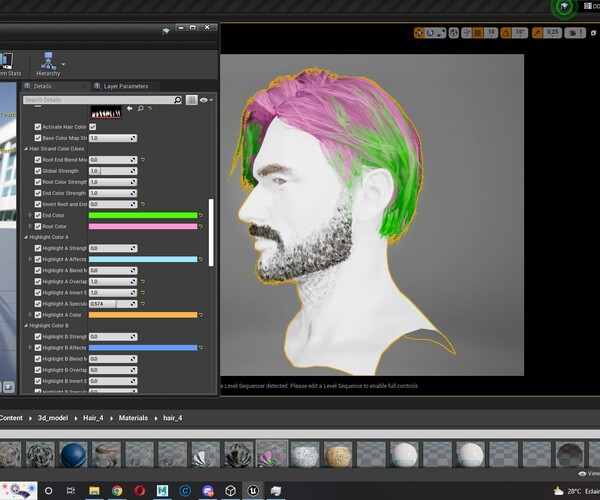The width and height of the screenshot is (600, 500).
Task: Click the Global Strength value slider
Action: pyautogui.click(x=113, y=171)
